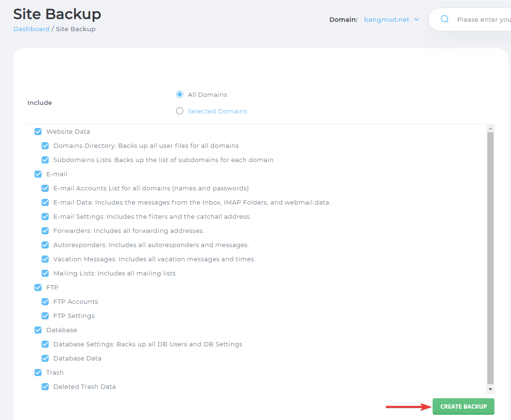Uncheck the Trash group checkbox

[x=38, y=372]
